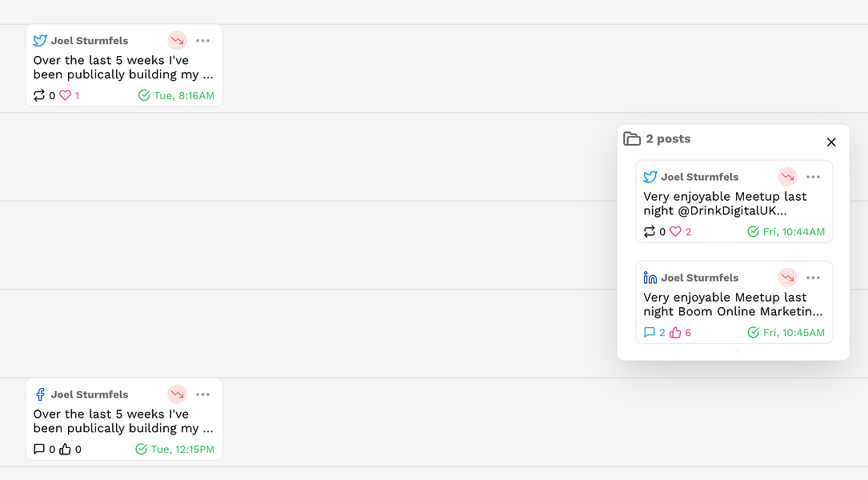Open more options on popup LinkedIn post
The image size is (868, 480).
(814, 278)
